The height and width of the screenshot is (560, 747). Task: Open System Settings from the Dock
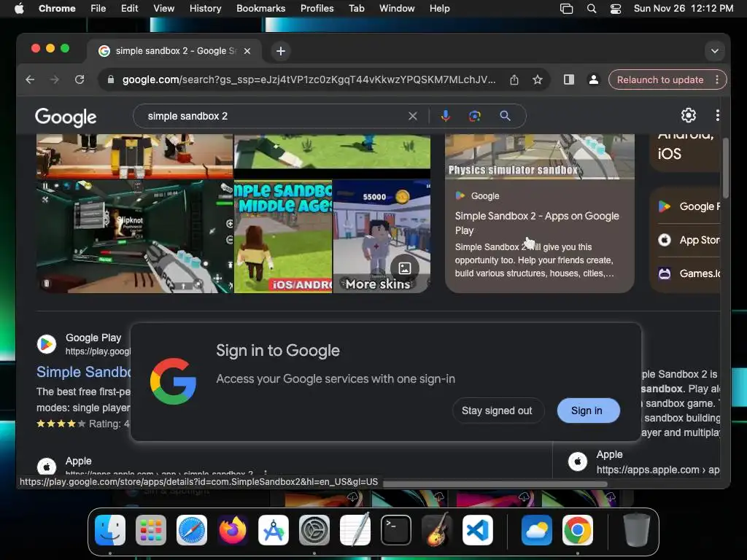[x=314, y=530]
